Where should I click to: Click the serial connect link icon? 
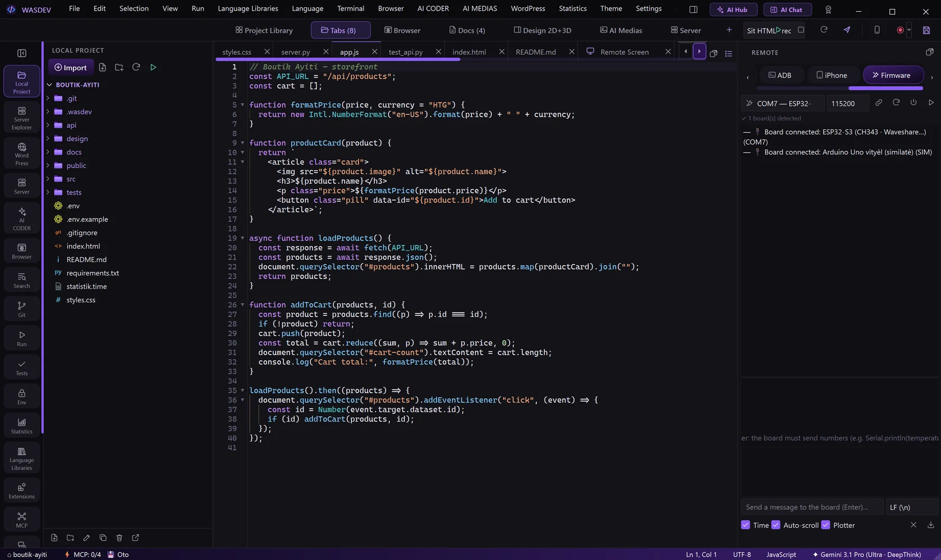(x=879, y=102)
